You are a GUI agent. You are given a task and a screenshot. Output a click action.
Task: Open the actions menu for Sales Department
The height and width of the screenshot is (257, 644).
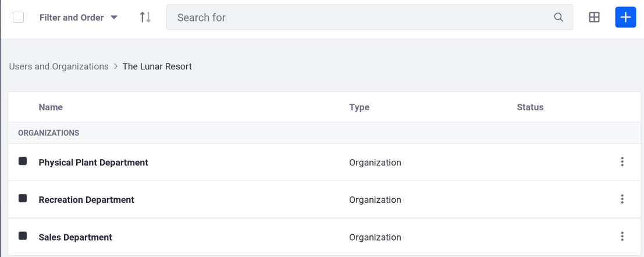tap(622, 237)
